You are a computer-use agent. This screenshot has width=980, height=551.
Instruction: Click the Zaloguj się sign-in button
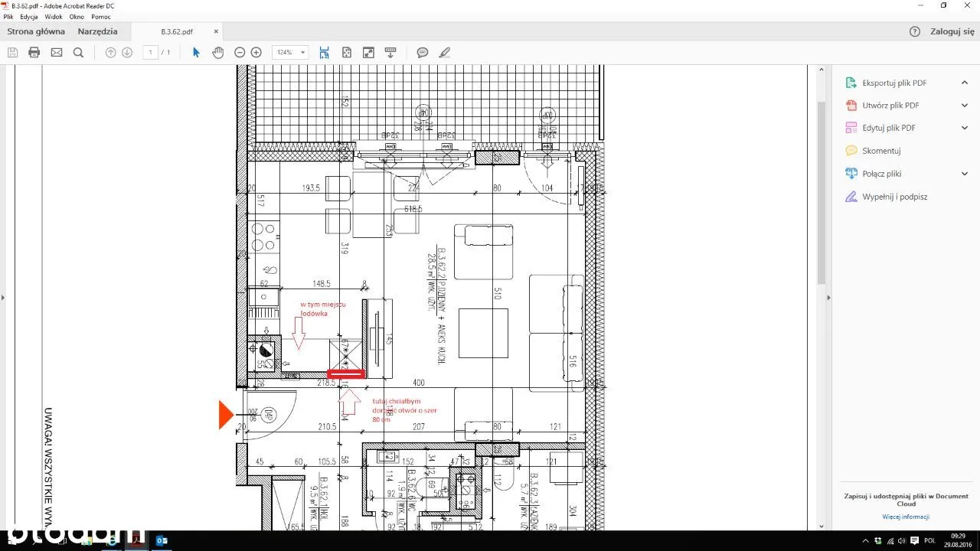952,31
